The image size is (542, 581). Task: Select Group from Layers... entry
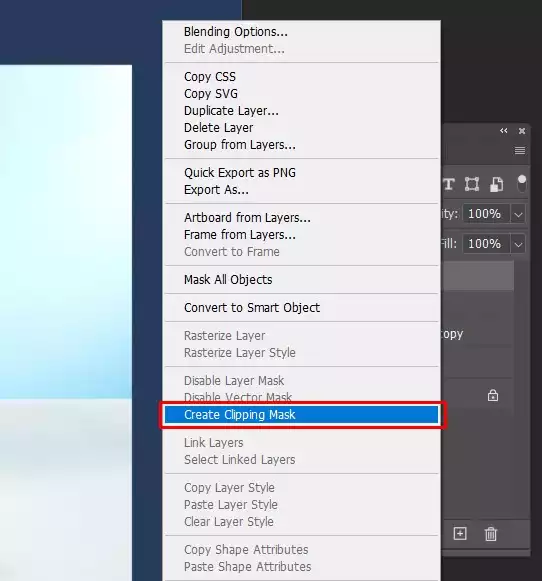pos(240,145)
